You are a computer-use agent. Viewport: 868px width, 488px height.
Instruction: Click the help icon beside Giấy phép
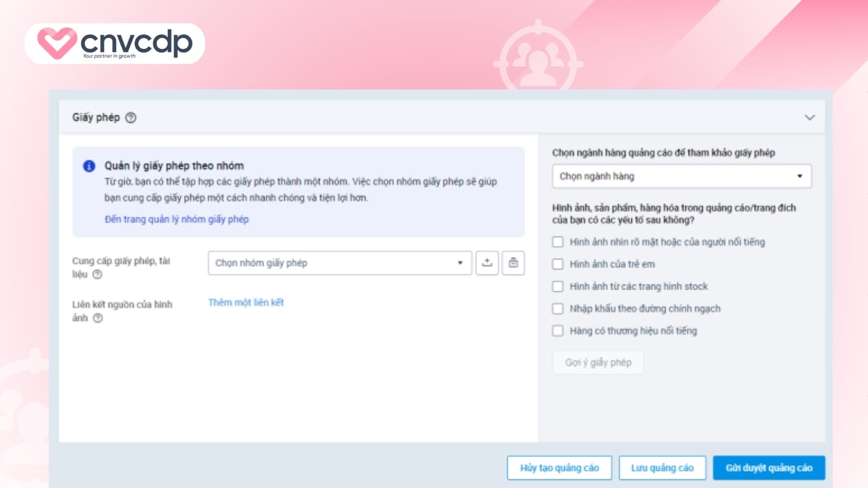(x=131, y=118)
